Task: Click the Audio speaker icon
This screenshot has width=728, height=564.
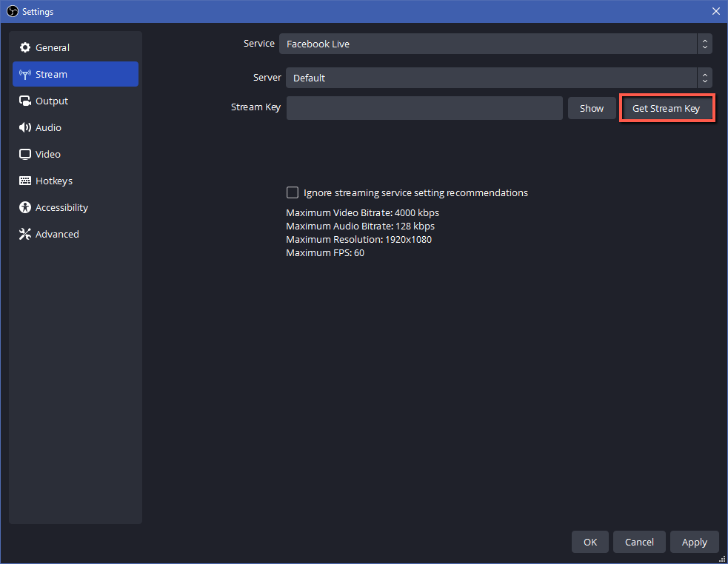Action: (x=25, y=127)
